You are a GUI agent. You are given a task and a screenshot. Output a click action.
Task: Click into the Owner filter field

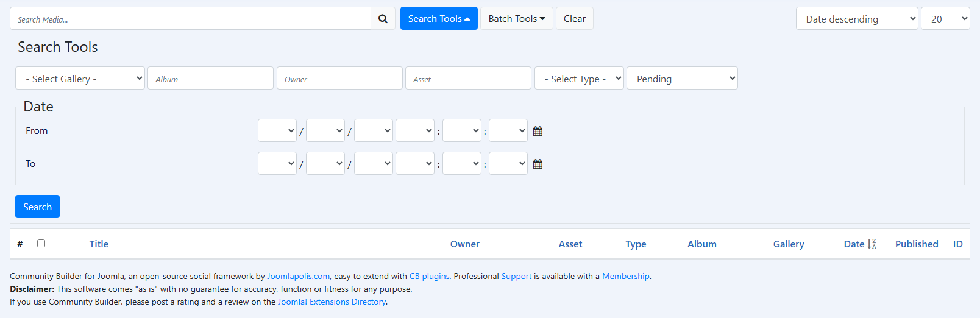339,79
